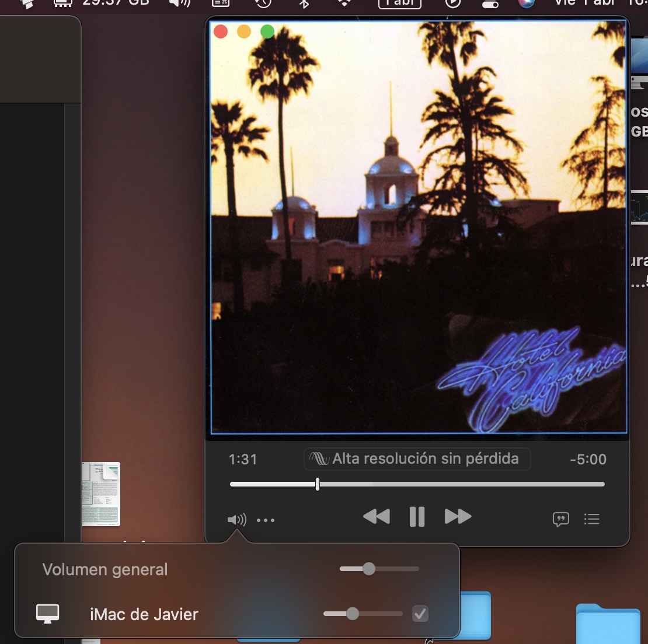Pause the current song
Image resolution: width=648 pixels, height=644 pixels.
pos(417,516)
